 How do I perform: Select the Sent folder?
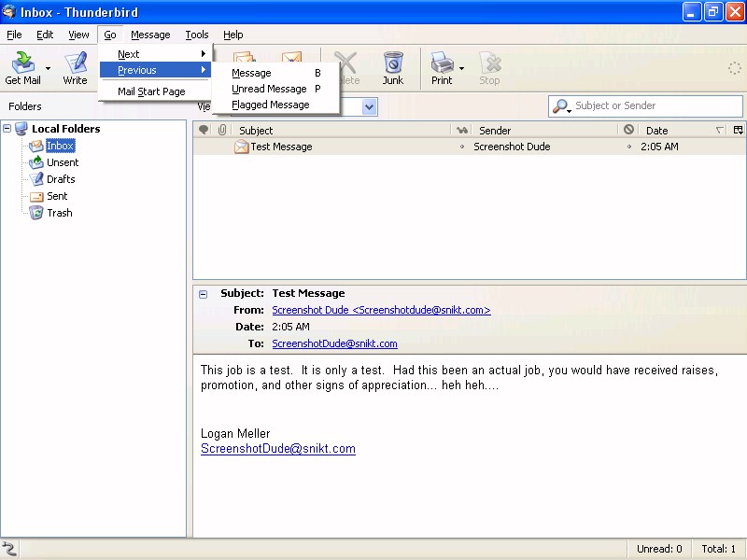57,196
